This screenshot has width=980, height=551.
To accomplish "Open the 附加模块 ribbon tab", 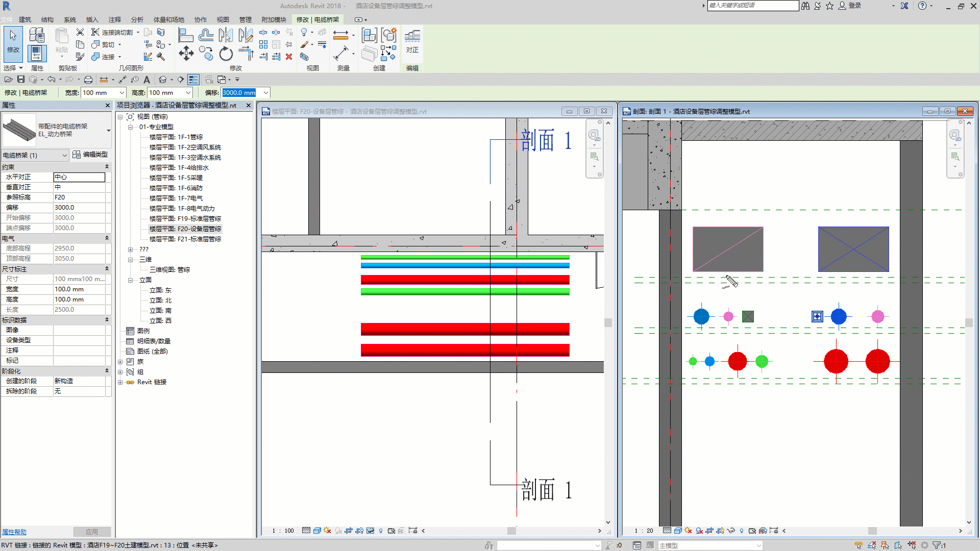I will pos(274,19).
